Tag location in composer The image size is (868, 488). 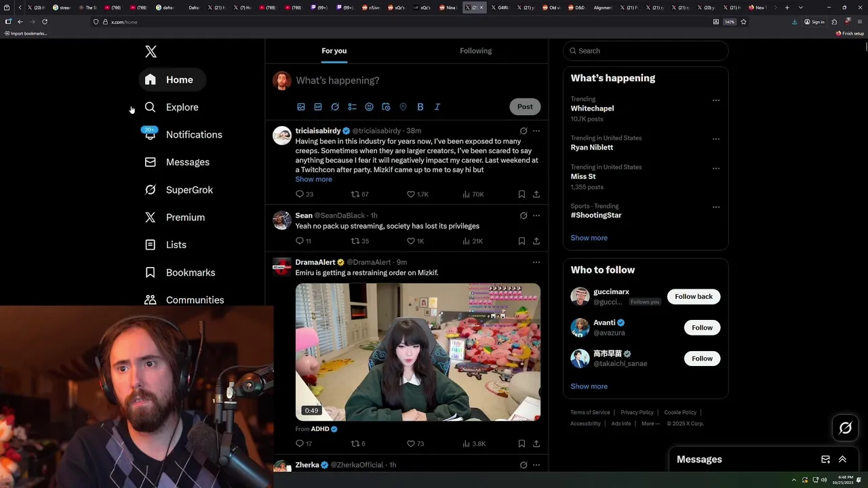click(x=403, y=107)
